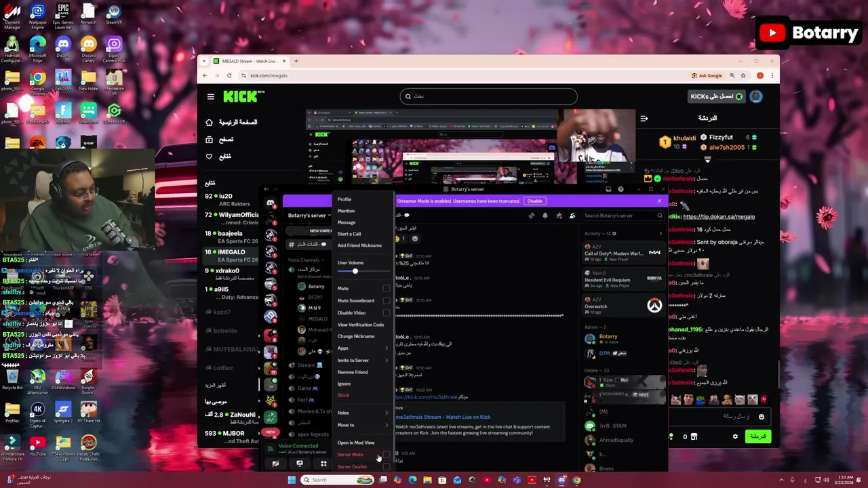Open Discord Canary desktop shortcut

(88, 48)
